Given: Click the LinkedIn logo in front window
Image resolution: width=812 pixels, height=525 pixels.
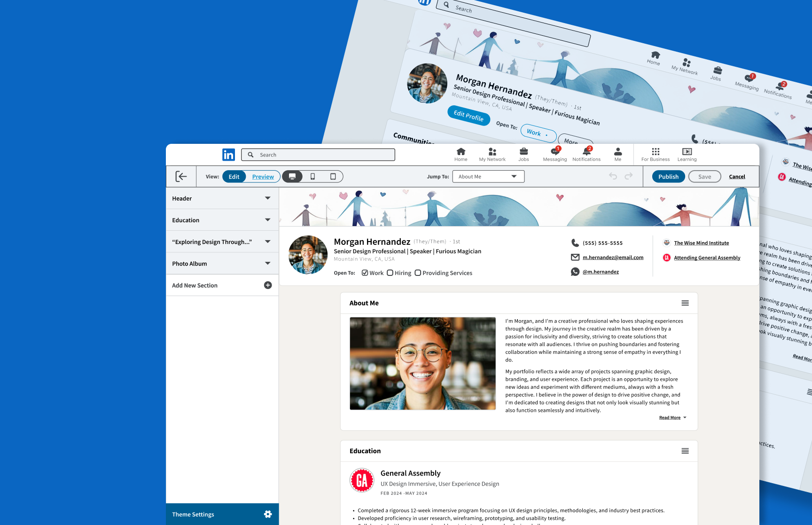Looking at the screenshot, I should [228, 155].
